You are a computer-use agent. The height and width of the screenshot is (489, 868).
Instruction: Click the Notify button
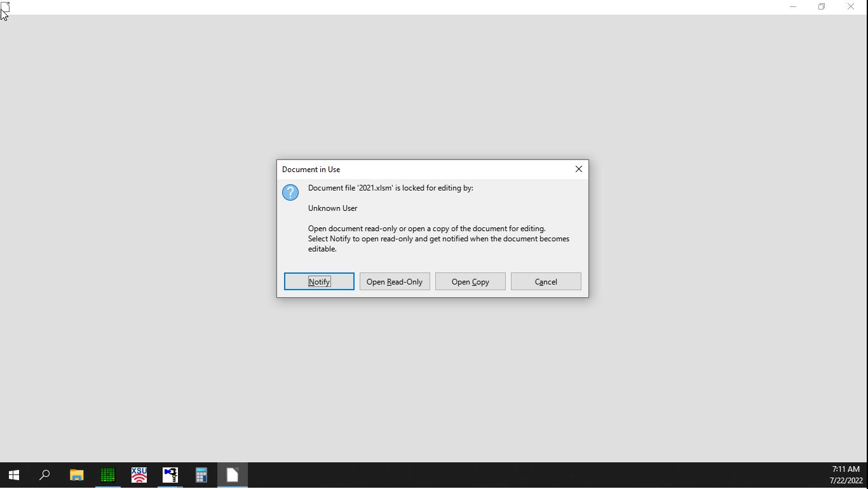point(319,281)
